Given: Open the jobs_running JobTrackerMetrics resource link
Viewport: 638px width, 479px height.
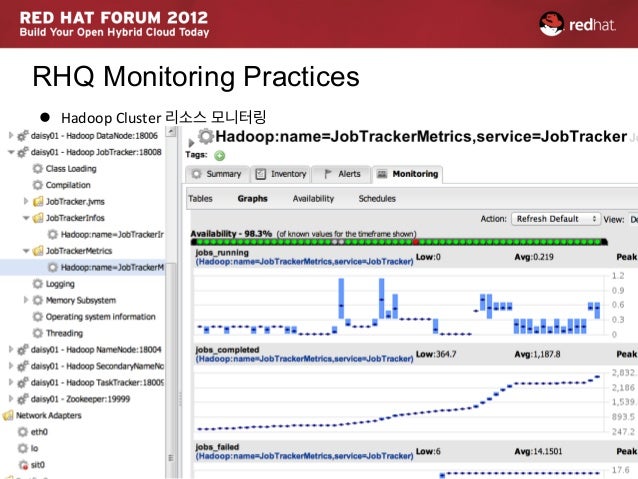Looking at the screenshot, I should coord(304,262).
